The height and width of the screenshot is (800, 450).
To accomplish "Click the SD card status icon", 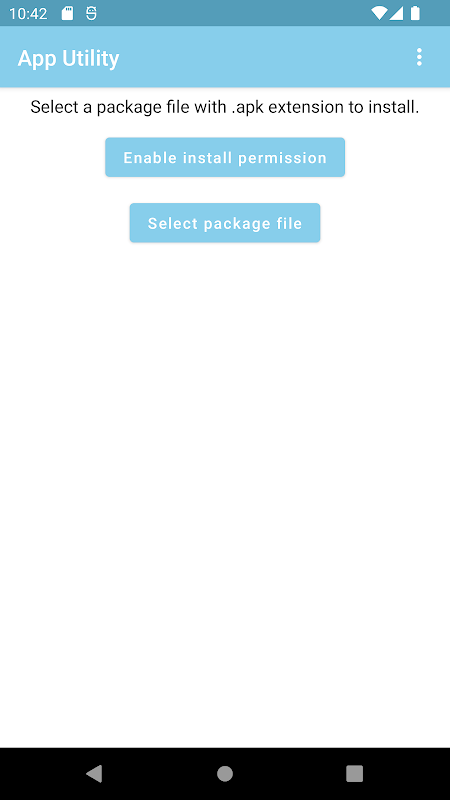I will tap(67, 13).
